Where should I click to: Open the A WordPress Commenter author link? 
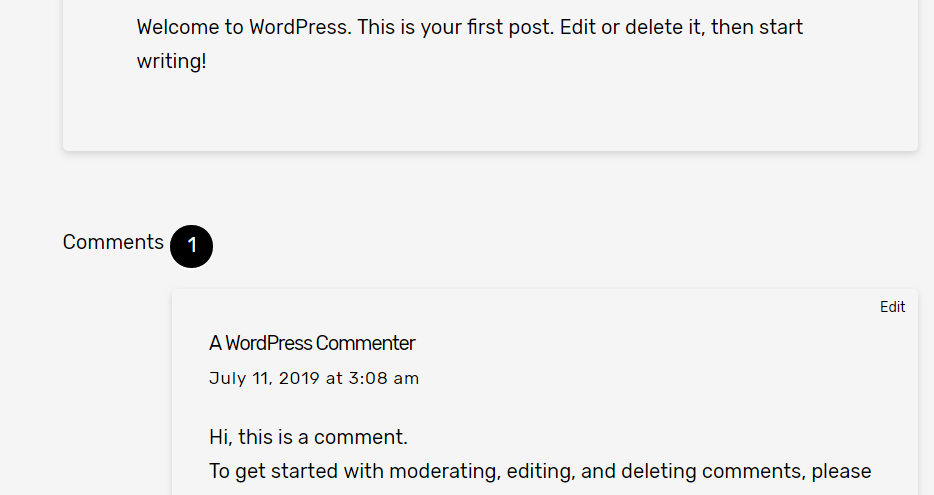point(312,343)
